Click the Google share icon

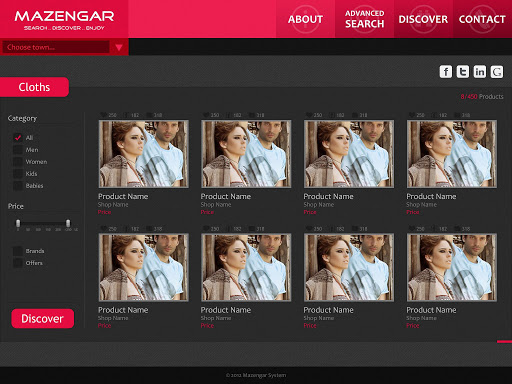(497, 72)
